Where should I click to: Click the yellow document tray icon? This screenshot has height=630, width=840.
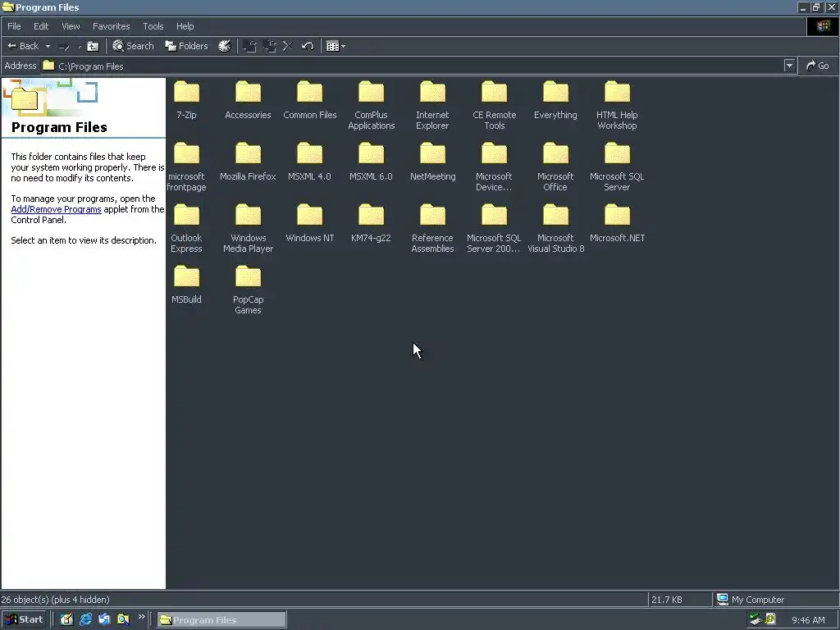pos(770,619)
